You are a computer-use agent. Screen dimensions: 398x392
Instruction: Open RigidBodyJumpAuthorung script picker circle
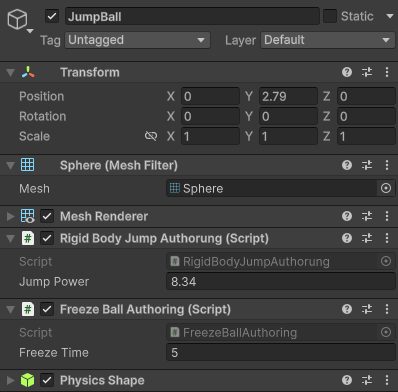tap(386, 261)
